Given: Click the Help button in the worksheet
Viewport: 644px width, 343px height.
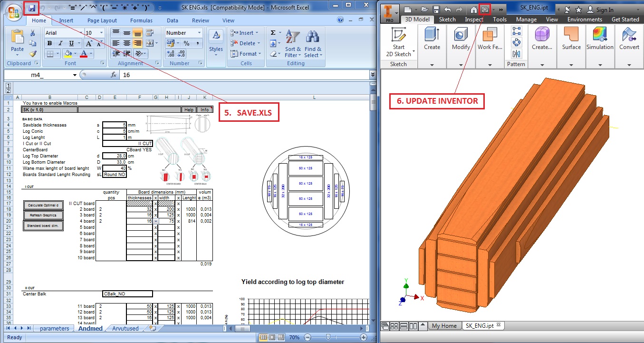Looking at the screenshot, I should (x=189, y=109).
